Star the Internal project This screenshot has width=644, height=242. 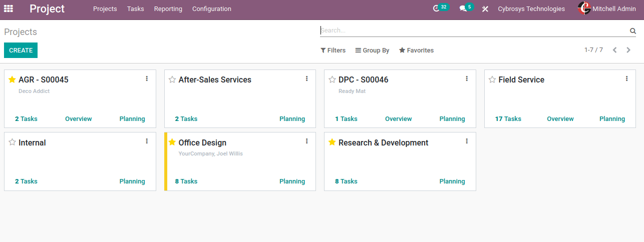(12, 142)
